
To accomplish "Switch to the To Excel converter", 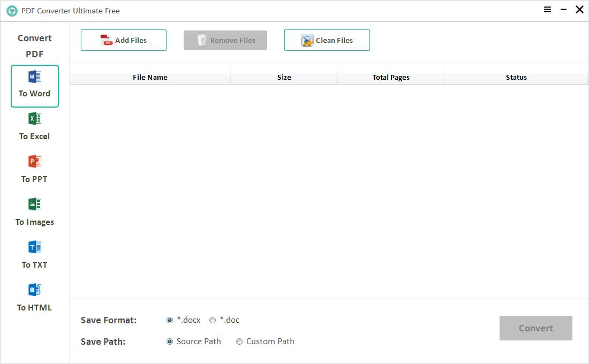I will [34, 126].
